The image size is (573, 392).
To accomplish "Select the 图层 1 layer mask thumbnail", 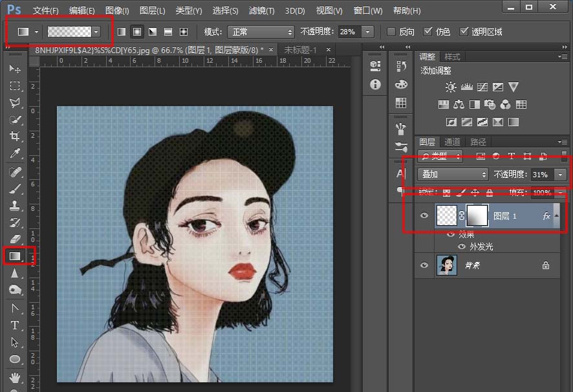I will point(476,216).
